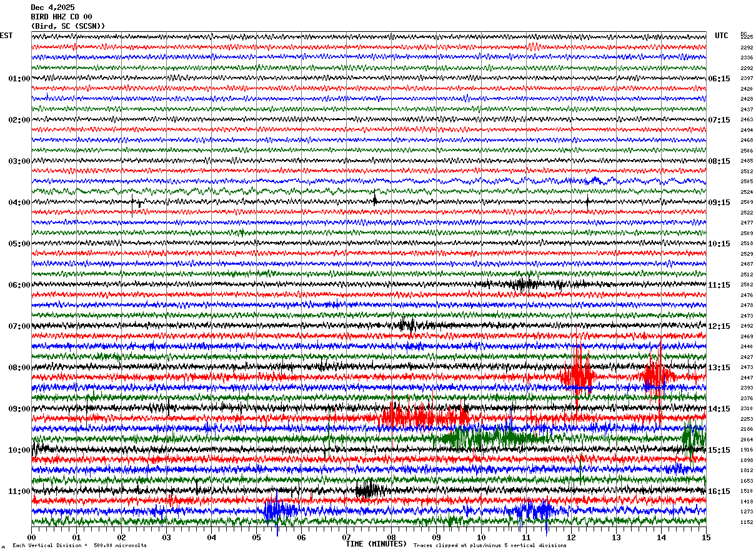Select minute 15 on the time axis
The image size is (756, 554).
706,537
